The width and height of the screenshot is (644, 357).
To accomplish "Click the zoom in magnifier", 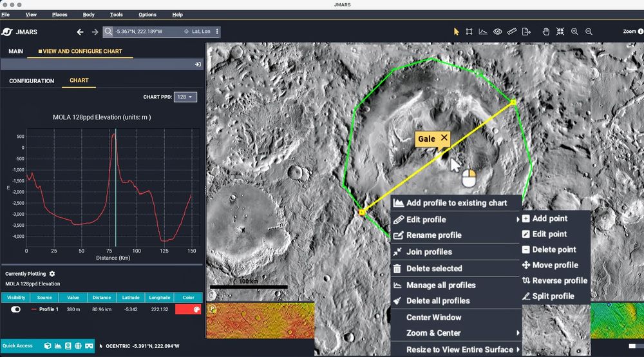I will [574, 32].
